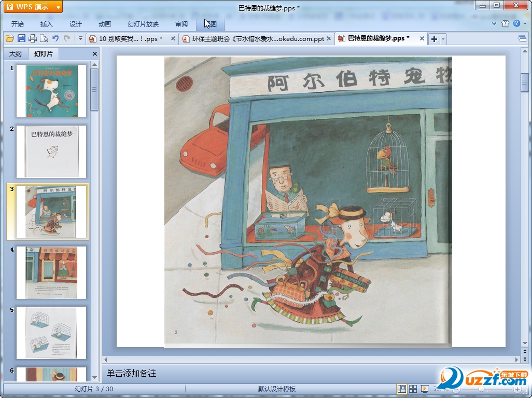Close the 环保主题班会 ppt document tab
532x398 pixels.
[x=328, y=38]
